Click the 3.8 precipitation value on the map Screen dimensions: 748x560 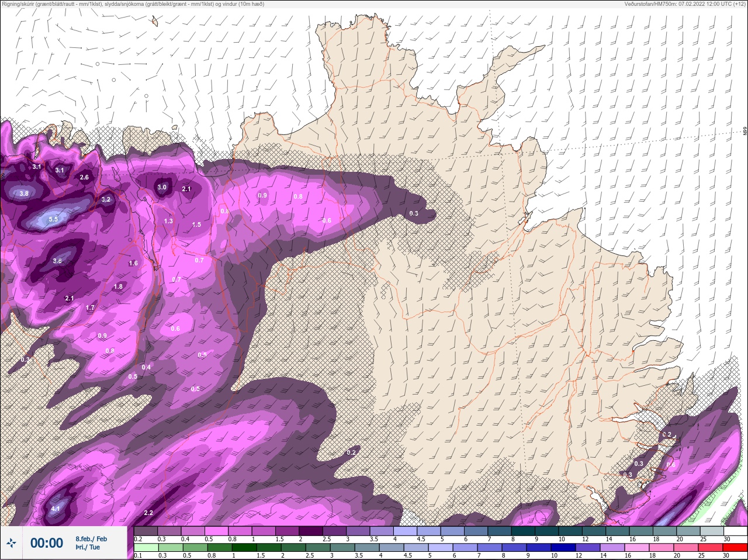tap(24, 193)
